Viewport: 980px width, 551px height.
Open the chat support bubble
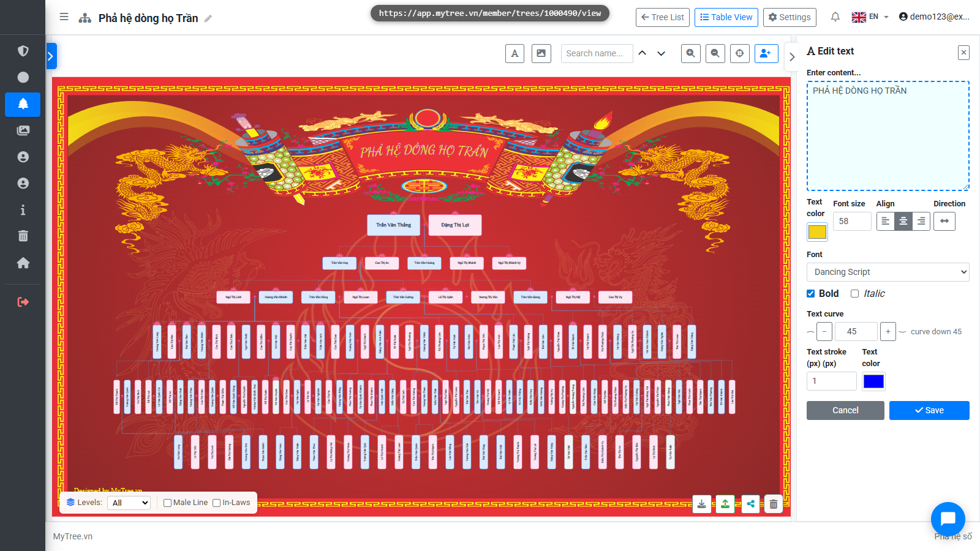948,519
